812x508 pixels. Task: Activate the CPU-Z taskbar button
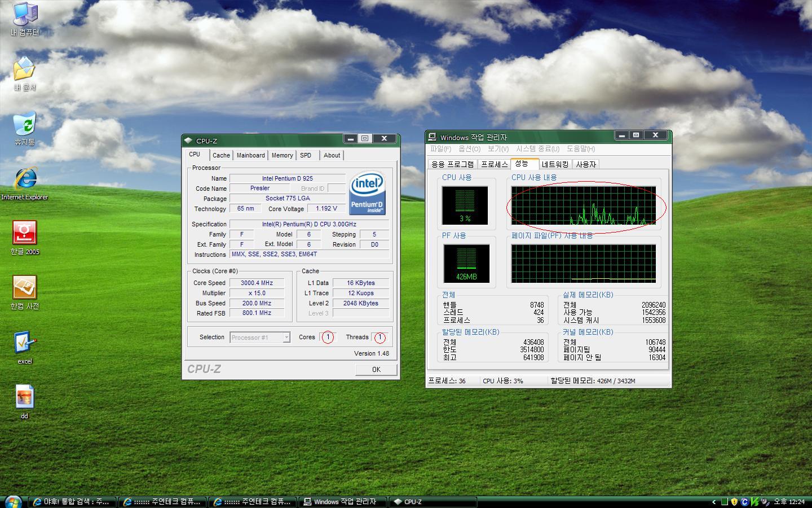(x=433, y=502)
